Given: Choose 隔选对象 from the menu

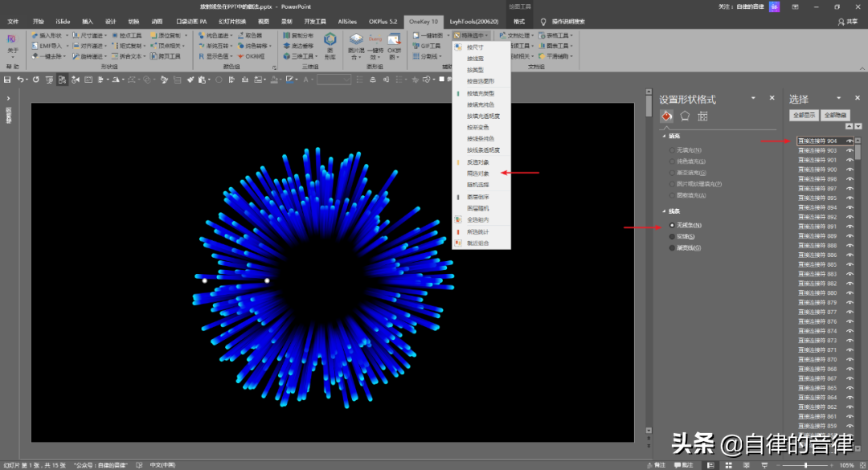Looking at the screenshot, I should tap(477, 174).
